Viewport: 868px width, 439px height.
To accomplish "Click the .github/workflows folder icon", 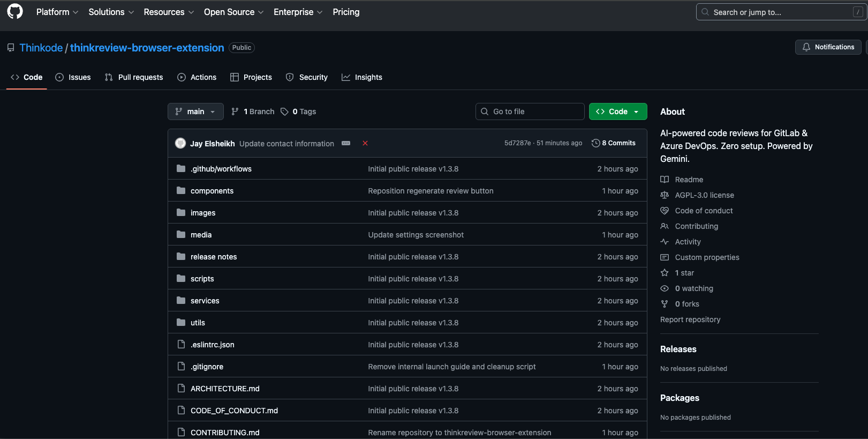I will pyautogui.click(x=181, y=168).
